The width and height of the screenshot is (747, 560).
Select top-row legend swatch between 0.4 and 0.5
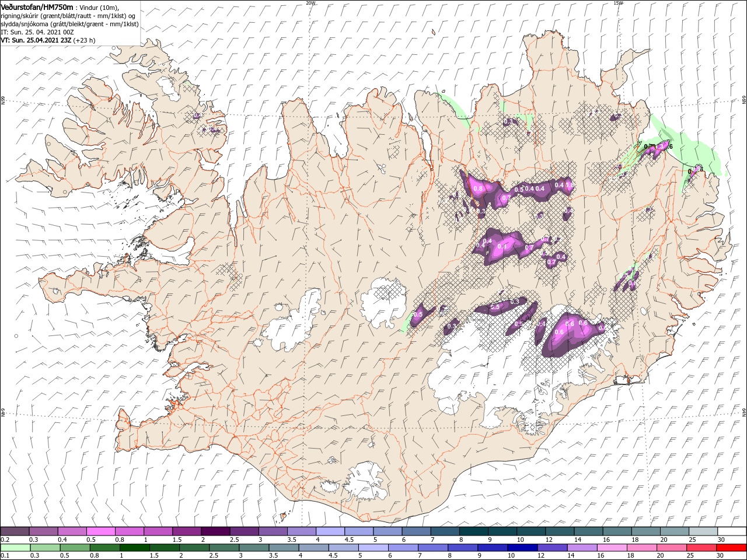(72, 531)
